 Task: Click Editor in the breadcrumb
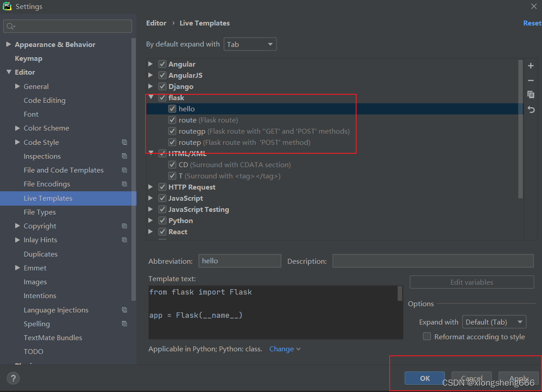point(156,23)
